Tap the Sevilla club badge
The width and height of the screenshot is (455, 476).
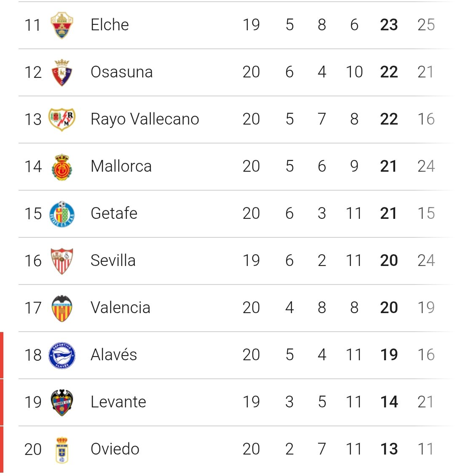tap(62, 261)
